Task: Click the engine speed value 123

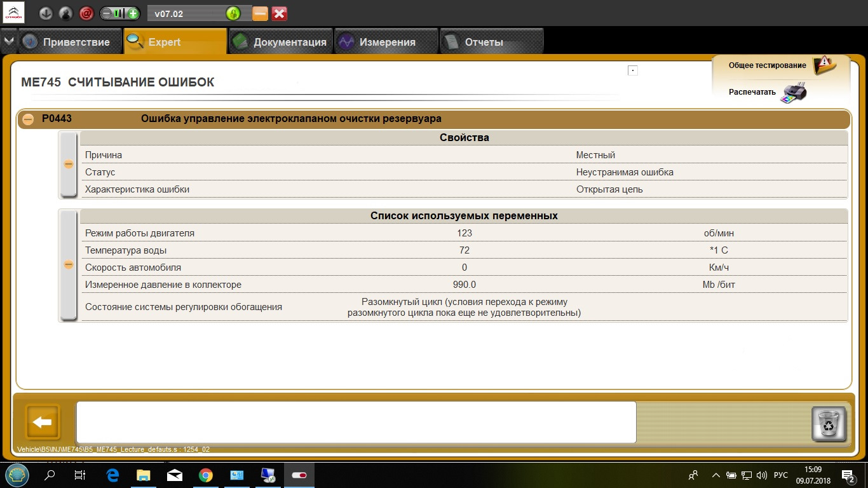Action: (465, 233)
